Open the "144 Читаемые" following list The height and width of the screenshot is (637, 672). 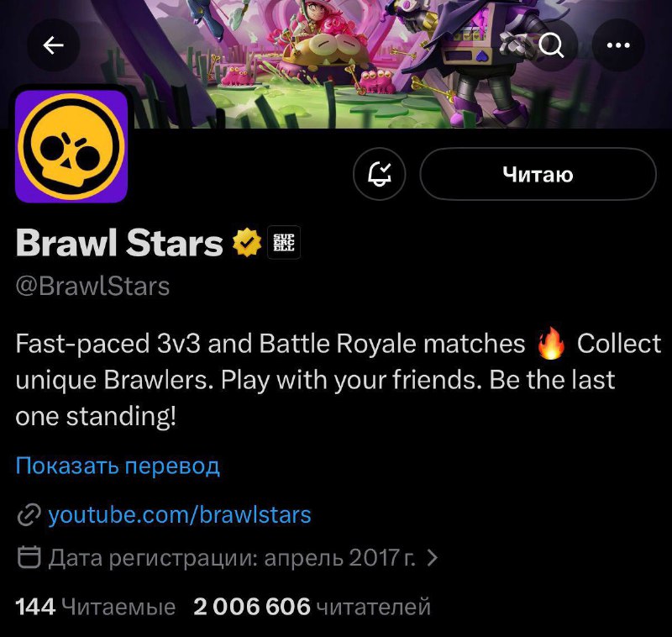(x=96, y=606)
